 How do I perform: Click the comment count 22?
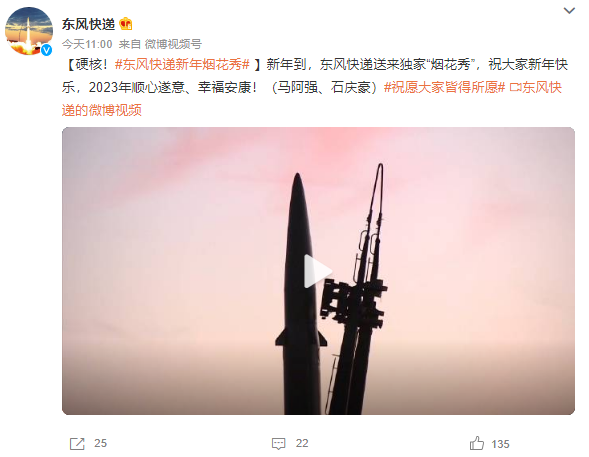[x=302, y=443]
